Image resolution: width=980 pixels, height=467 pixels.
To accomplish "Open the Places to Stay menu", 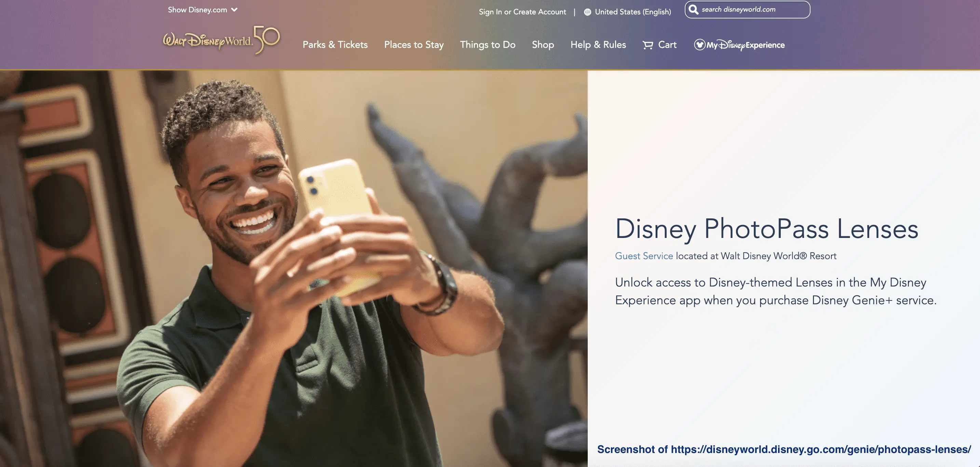I will point(414,45).
